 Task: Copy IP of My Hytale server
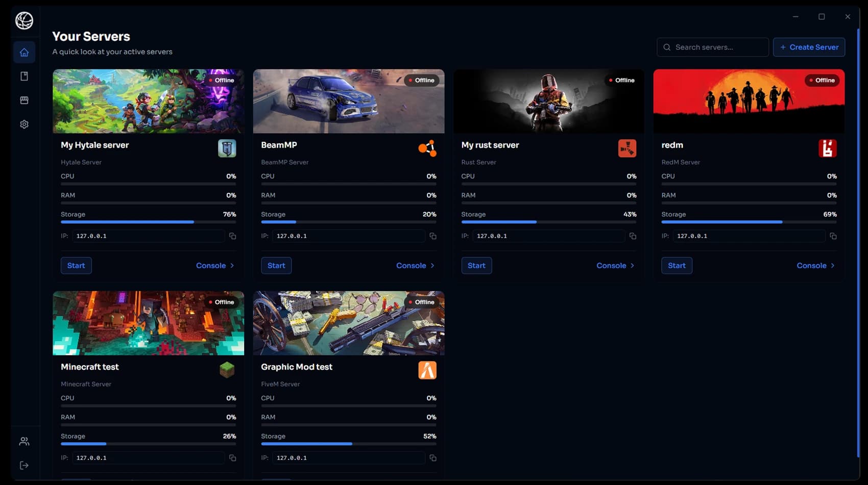[232, 236]
